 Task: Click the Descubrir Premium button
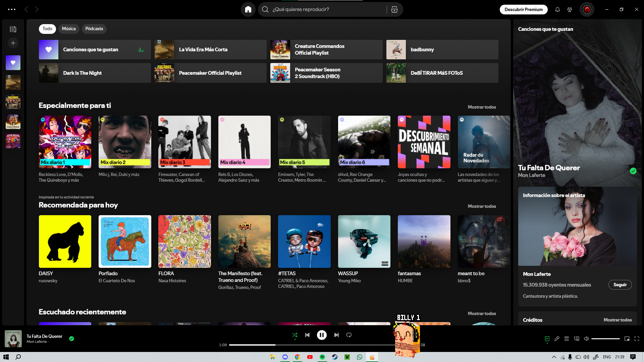point(523,9)
